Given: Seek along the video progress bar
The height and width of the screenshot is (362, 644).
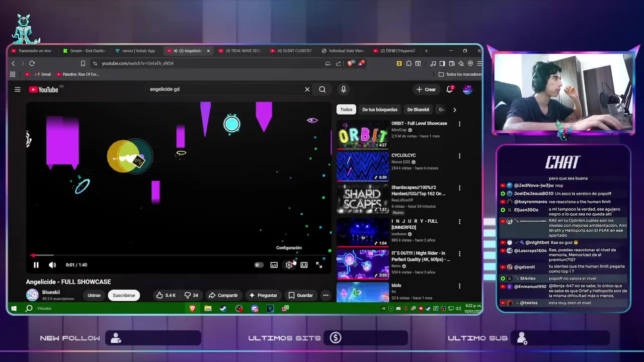Looking at the screenshot, I should pyautogui.click(x=179, y=255).
